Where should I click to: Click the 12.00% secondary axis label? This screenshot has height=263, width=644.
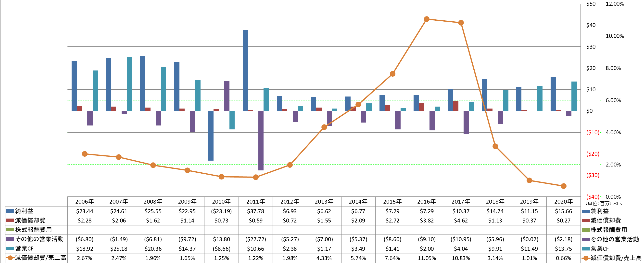click(615, 4)
